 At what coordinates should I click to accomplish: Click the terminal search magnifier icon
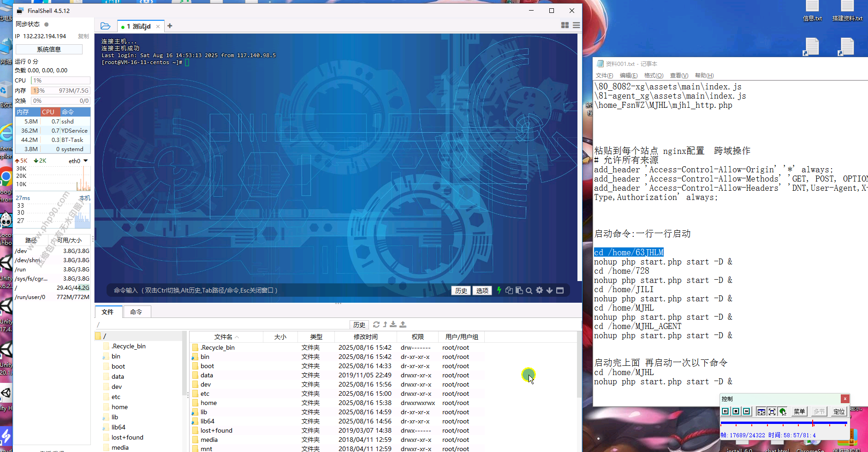[x=529, y=291]
